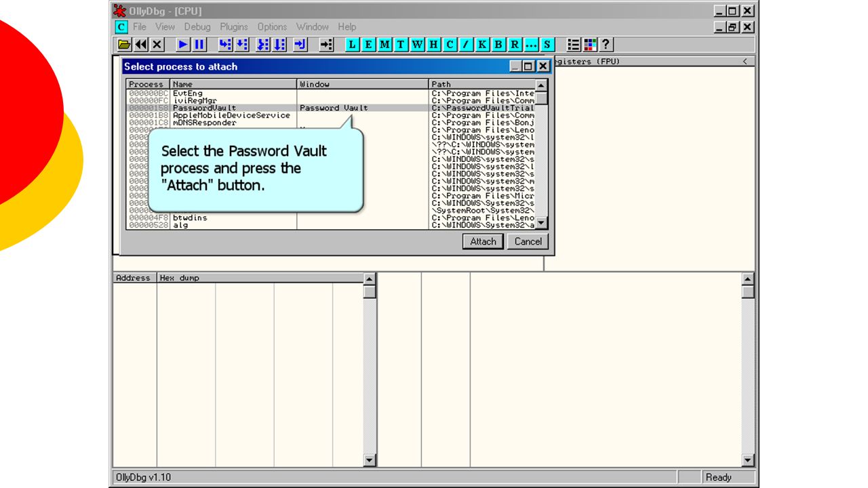This screenshot has height=488, width=868.
Task: Click the Hex dump column header
Action: 260,278
